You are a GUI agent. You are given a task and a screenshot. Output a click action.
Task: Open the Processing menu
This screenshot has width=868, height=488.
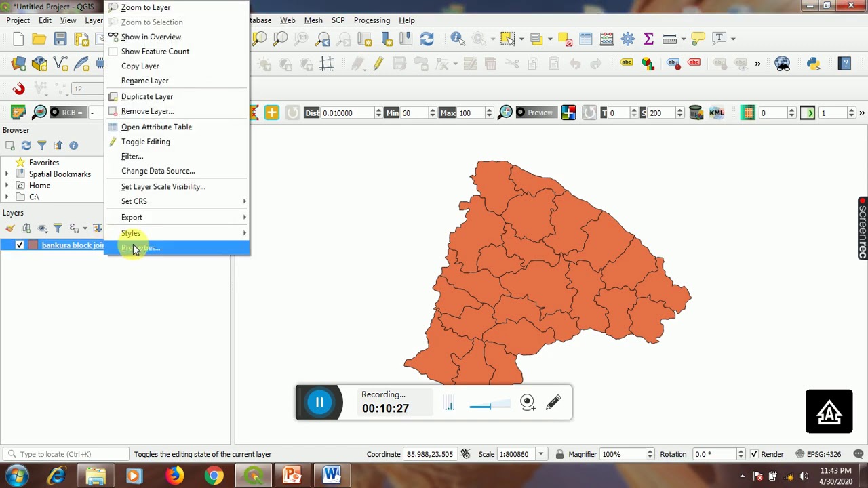[372, 20]
